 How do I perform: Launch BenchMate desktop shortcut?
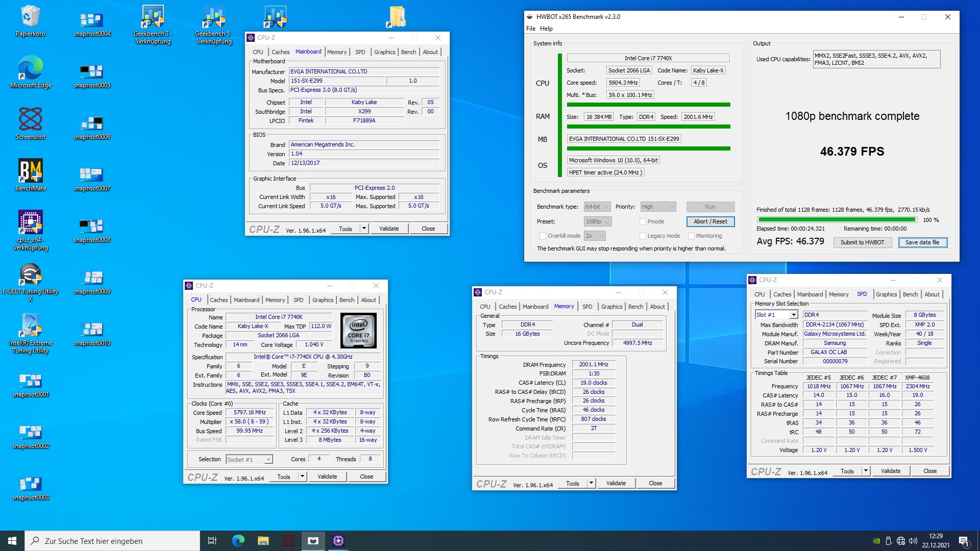coord(31,176)
